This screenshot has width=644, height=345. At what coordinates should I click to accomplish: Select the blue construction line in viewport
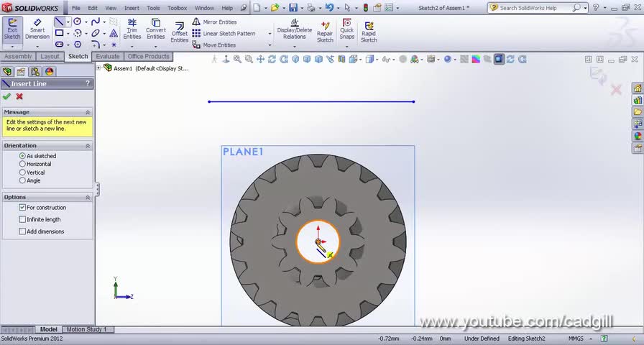pyautogui.click(x=311, y=101)
